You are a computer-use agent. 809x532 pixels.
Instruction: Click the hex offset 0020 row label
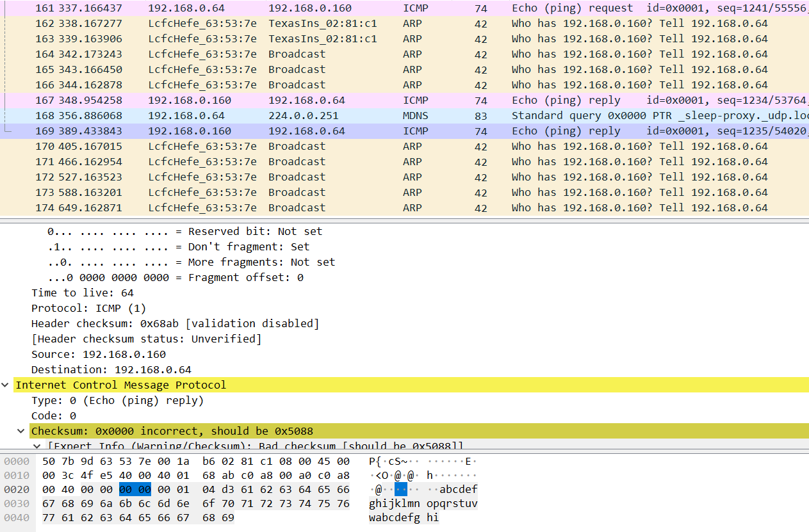[17, 489]
